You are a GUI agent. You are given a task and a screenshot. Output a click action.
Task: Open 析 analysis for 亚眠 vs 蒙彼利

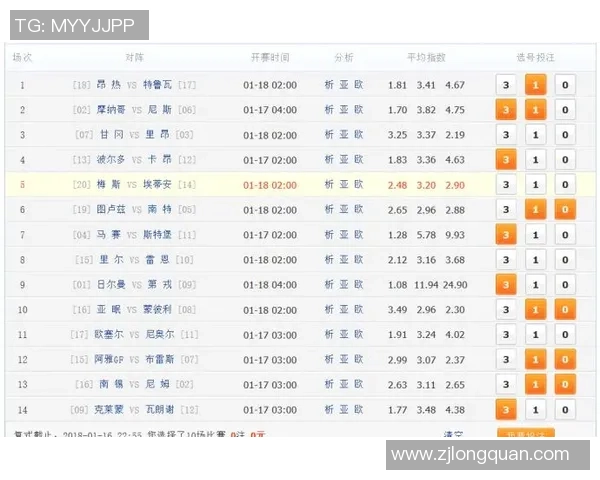329,309
